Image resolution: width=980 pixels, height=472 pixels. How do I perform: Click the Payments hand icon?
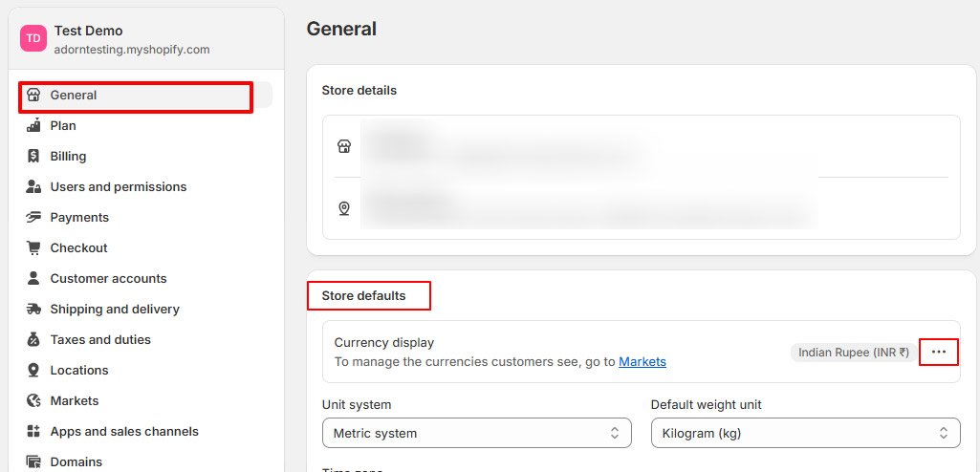pos(34,217)
